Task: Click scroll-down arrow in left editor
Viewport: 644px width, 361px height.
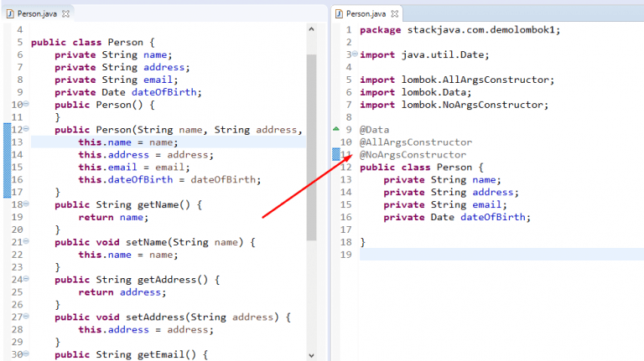Action: (x=311, y=355)
